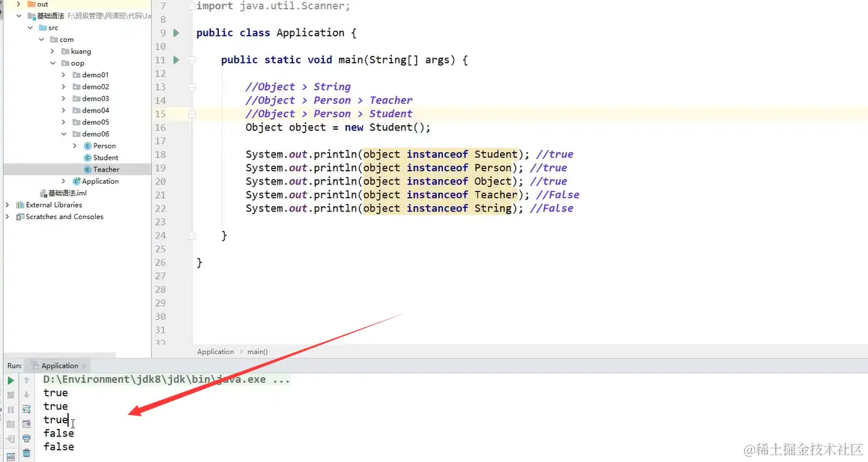Viewport: 868px width, 462px height.
Task: Click line number 18 in gutter
Action: coord(160,154)
